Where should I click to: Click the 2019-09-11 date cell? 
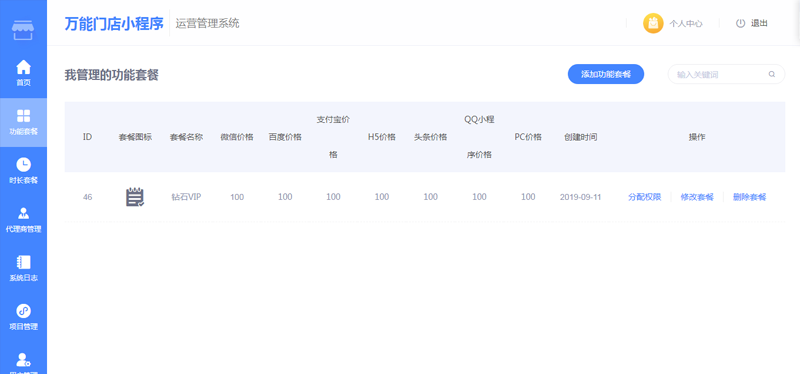pyautogui.click(x=581, y=197)
